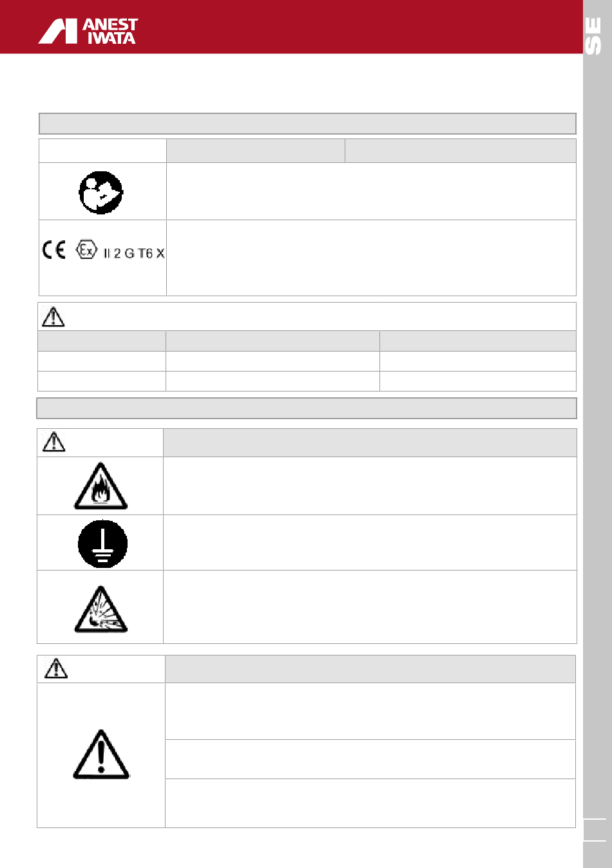Open the SE language tab
612x868 pixels.
pyautogui.click(x=593, y=37)
